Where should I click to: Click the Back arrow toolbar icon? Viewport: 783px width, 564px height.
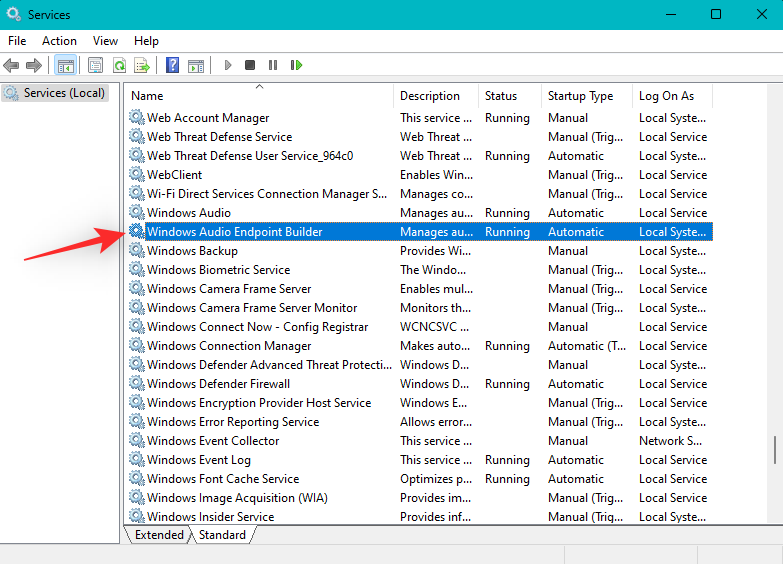click(x=12, y=66)
